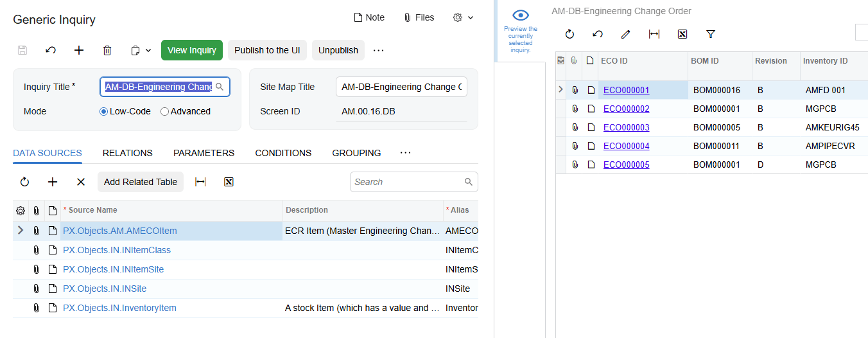Switch to the RELATIONS tab
Image resolution: width=868 pixels, height=338 pixels.
(128, 153)
